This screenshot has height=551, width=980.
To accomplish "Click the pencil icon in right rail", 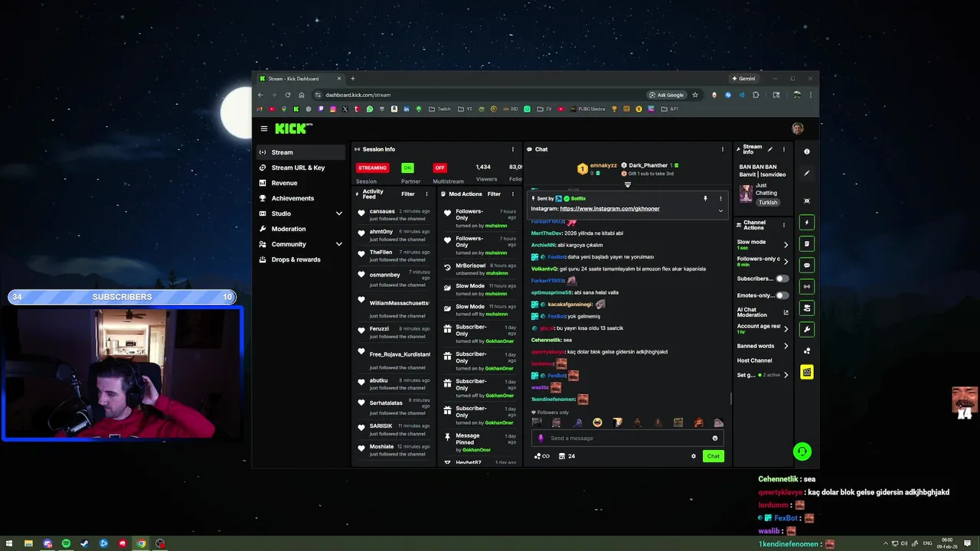I will [x=807, y=173].
